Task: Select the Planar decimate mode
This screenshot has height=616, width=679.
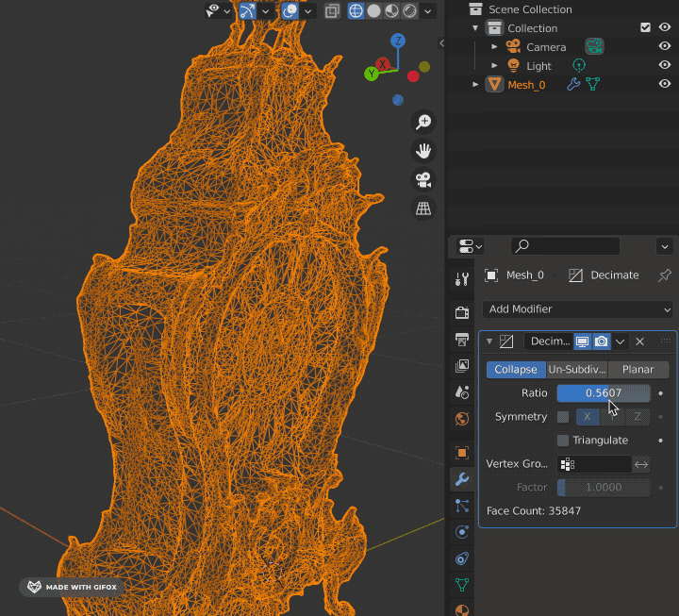Action: pos(638,370)
